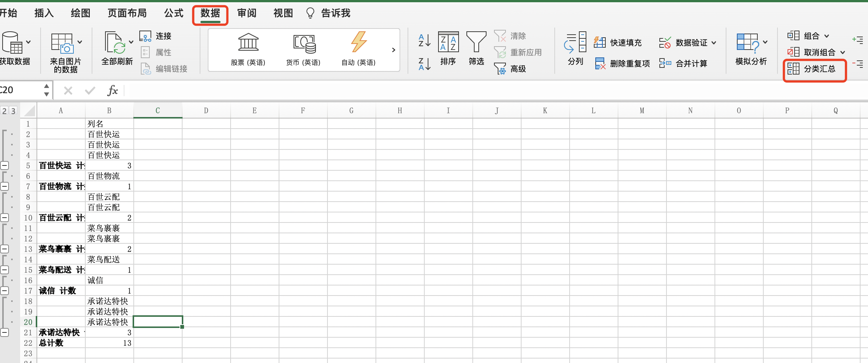Open 高级 advanced filter
This screenshot has width=868, height=363.
(510, 69)
